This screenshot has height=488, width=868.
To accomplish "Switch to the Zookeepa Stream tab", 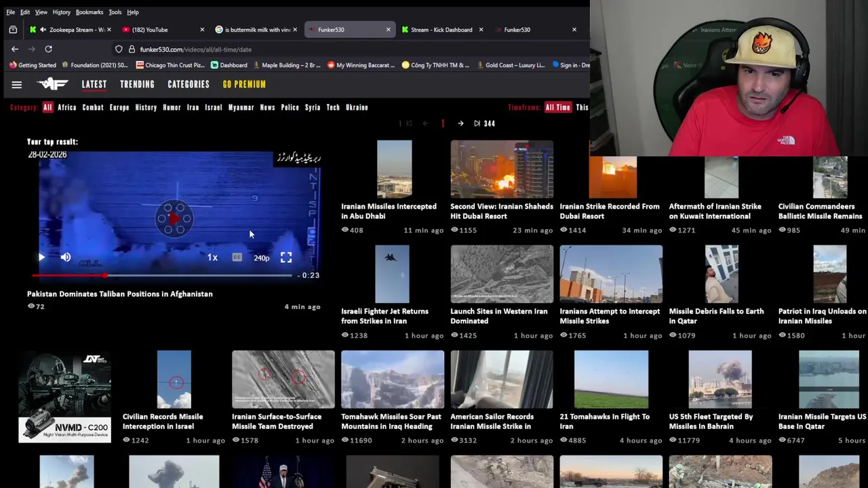I will click(x=71, y=30).
